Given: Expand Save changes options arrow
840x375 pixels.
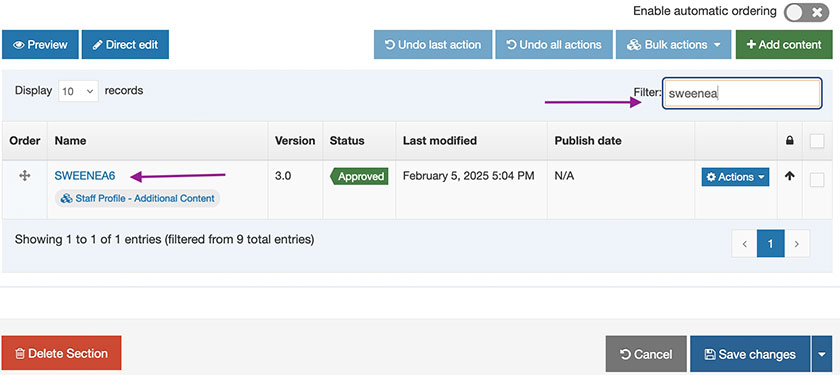Looking at the screenshot, I should click(822, 354).
